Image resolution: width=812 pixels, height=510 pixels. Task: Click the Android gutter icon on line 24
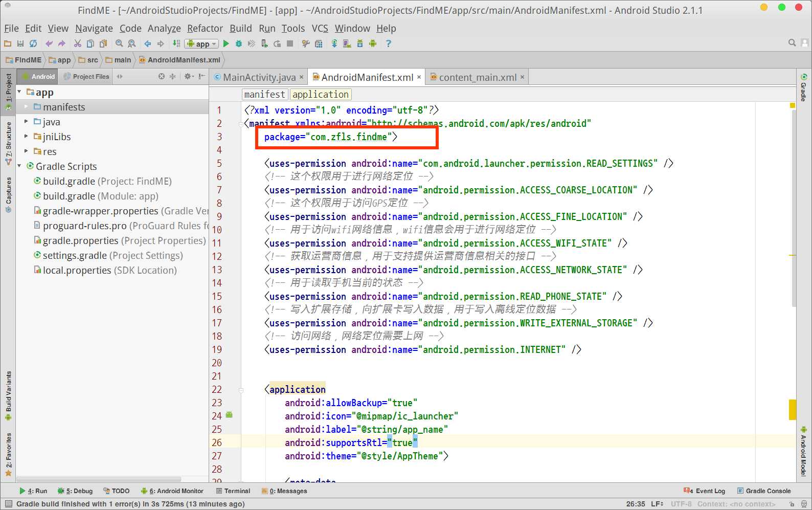pyautogui.click(x=229, y=415)
